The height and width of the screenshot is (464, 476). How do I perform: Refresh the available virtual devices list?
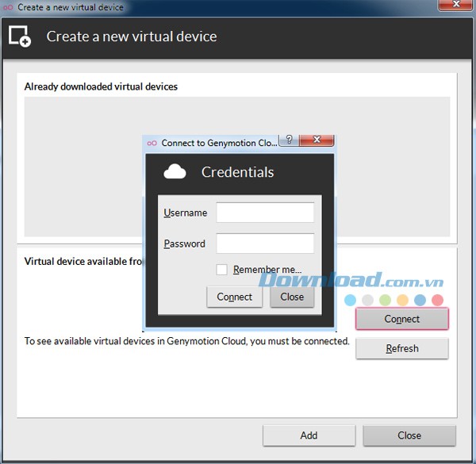pyautogui.click(x=401, y=348)
